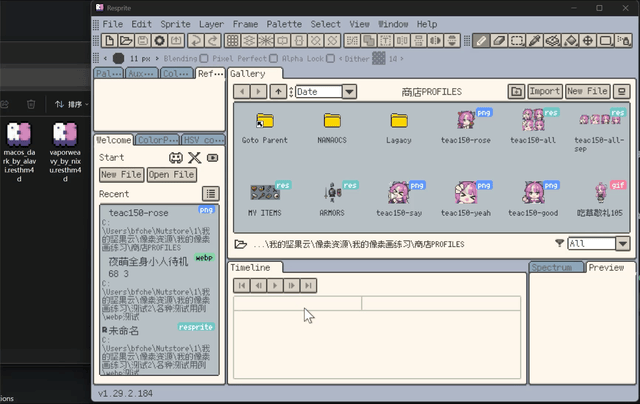Switch to the Spectrum tab
The image size is (640, 404).
click(x=552, y=268)
